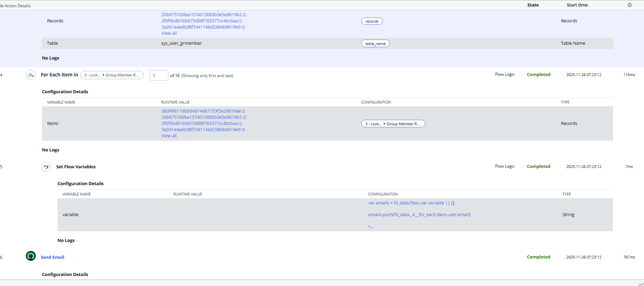644x286 pixels.
Task: Collapse the For Each Item step header
Action: click(x=59, y=75)
